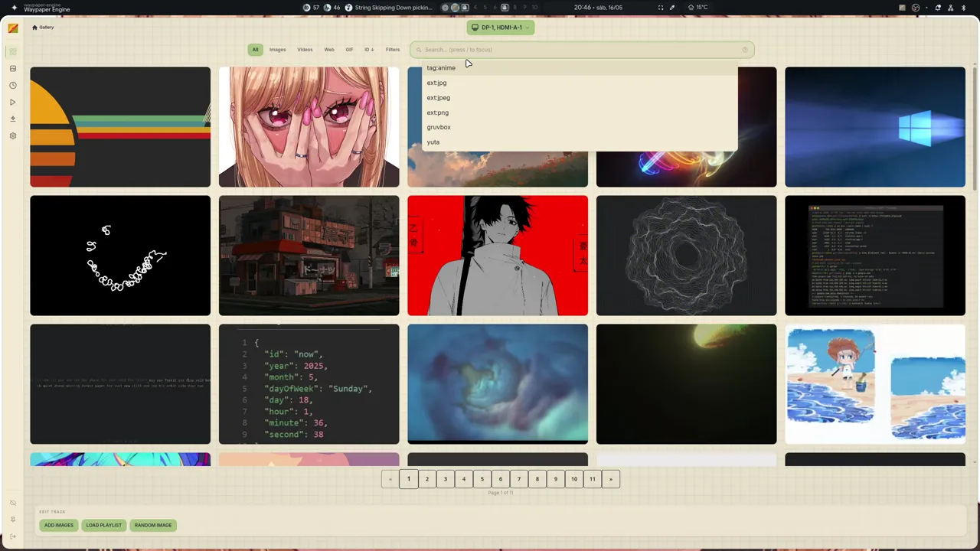Select the Windows logo wallpaper thumbnail
The image size is (980, 551).
(x=875, y=127)
